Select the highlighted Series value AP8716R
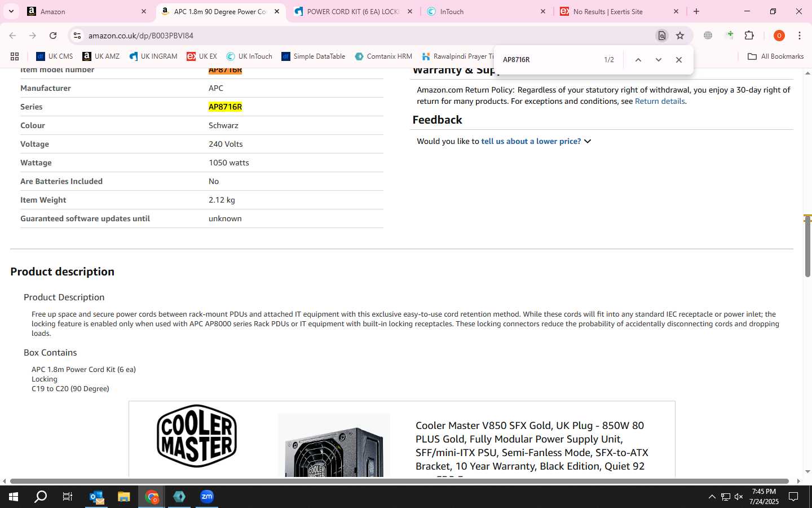Image resolution: width=812 pixels, height=508 pixels. 225,107
